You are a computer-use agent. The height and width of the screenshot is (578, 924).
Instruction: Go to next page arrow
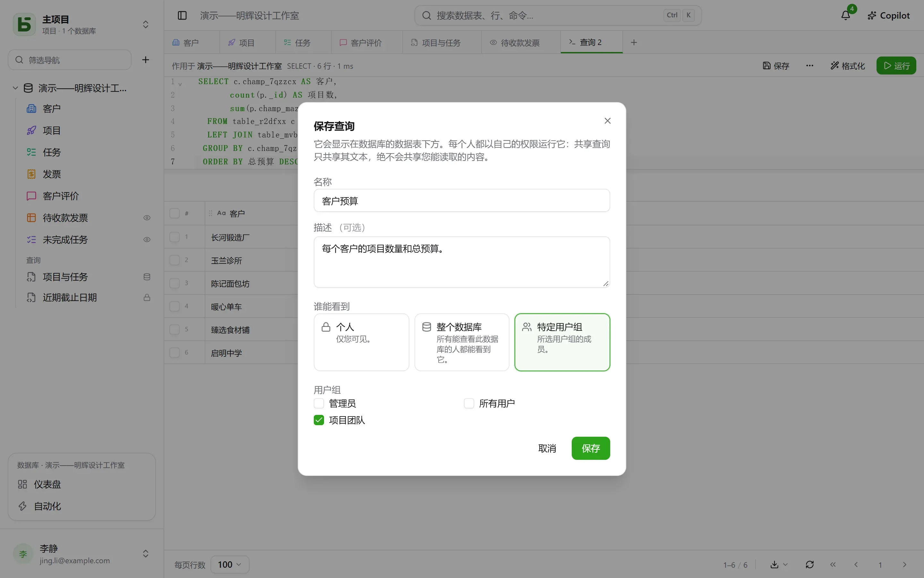click(904, 565)
